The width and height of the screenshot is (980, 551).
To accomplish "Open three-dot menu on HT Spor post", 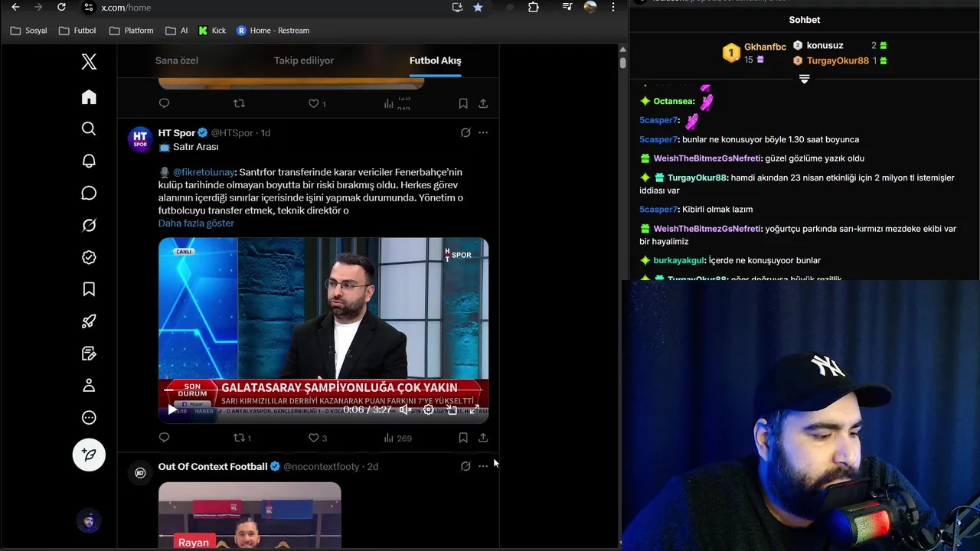I will pyautogui.click(x=483, y=132).
